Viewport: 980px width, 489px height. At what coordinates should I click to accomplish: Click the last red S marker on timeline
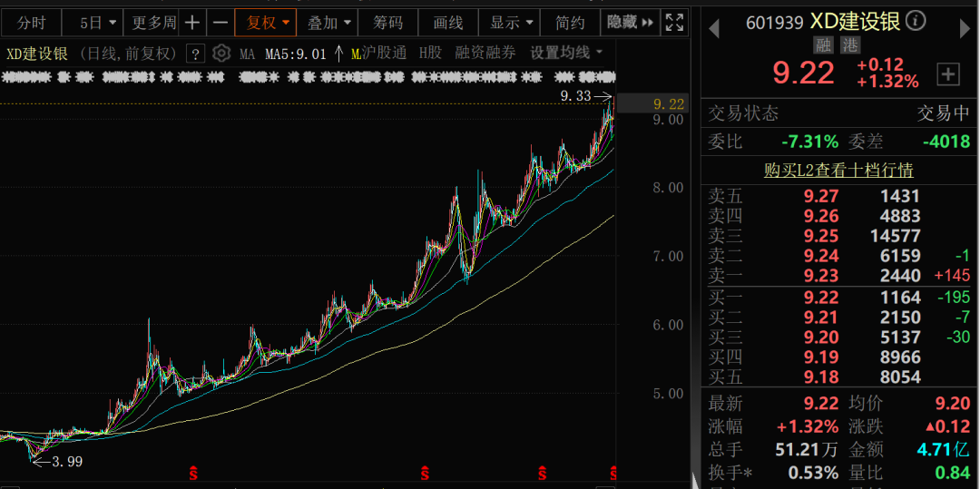click(614, 473)
